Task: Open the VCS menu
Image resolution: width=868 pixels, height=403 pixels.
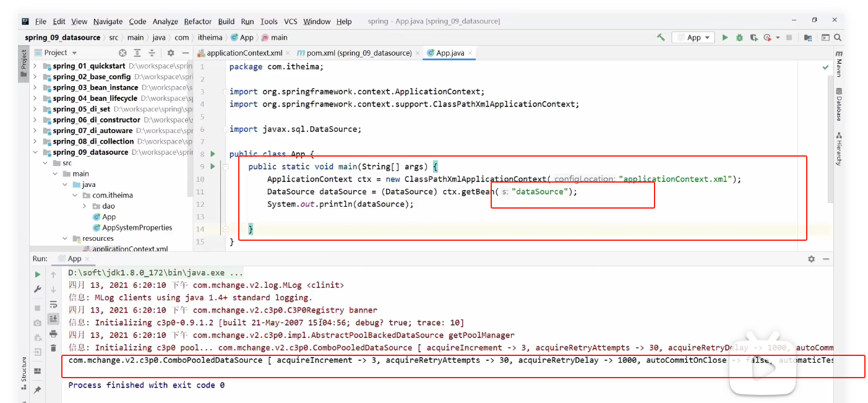Action: pyautogui.click(x=291, y=21)
